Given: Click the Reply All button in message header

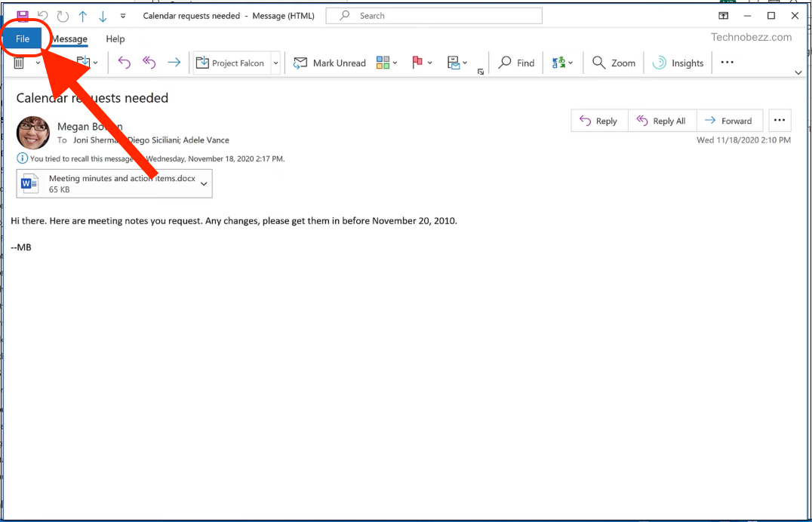Looking at the screenshot, I should pos(663,121).
